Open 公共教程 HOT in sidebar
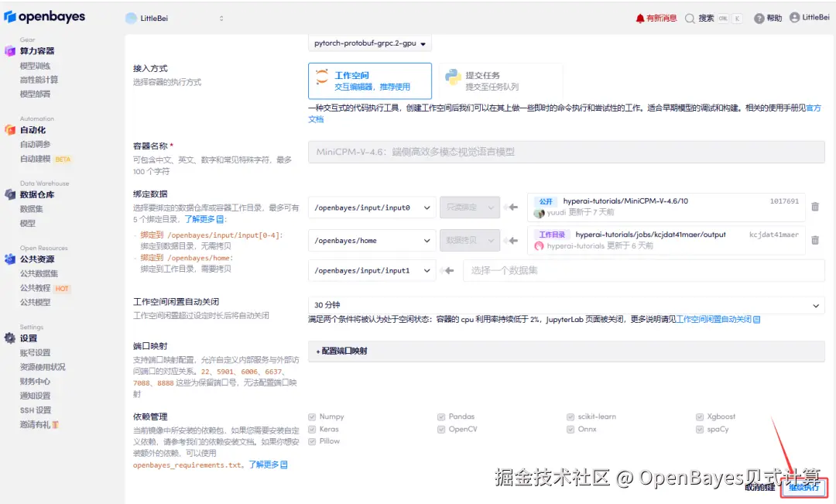Image resolution: width=836 pixels, height=504 pixels. pyautogui.click(x=45, y=288)
